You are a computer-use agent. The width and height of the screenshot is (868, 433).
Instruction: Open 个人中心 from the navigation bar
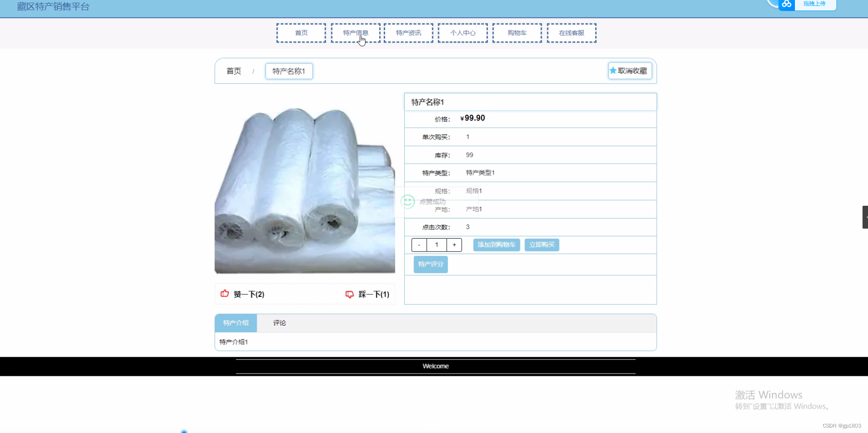[x=462, y=32]
